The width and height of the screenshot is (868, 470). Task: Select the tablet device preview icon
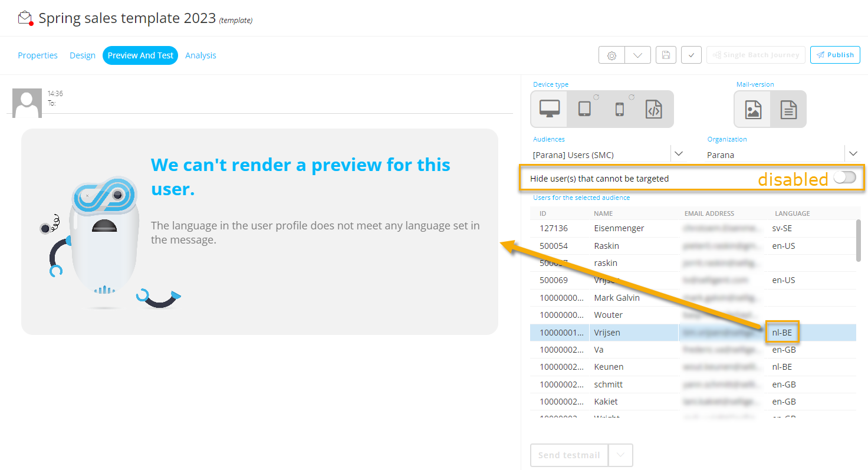click(x=584, y=109)
